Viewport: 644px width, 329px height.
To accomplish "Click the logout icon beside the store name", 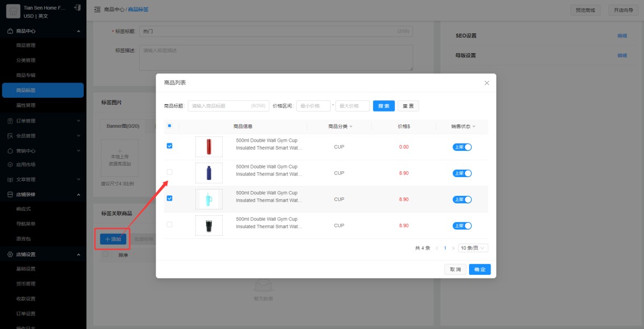I will pos(78,8).
